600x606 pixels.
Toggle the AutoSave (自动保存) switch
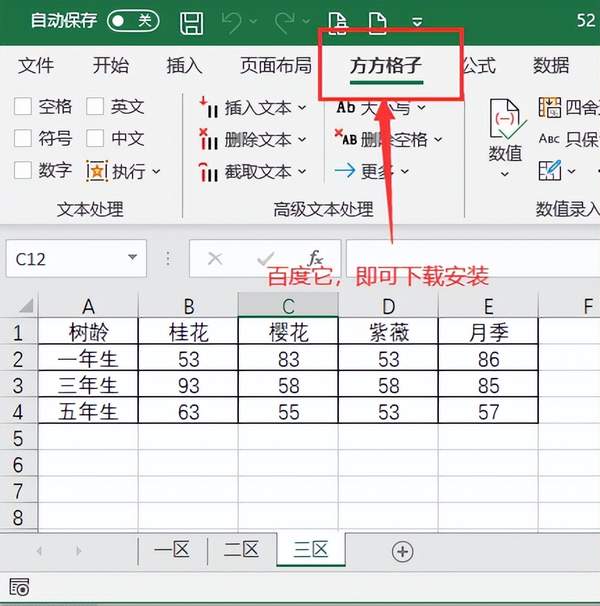tap(133, 20)
